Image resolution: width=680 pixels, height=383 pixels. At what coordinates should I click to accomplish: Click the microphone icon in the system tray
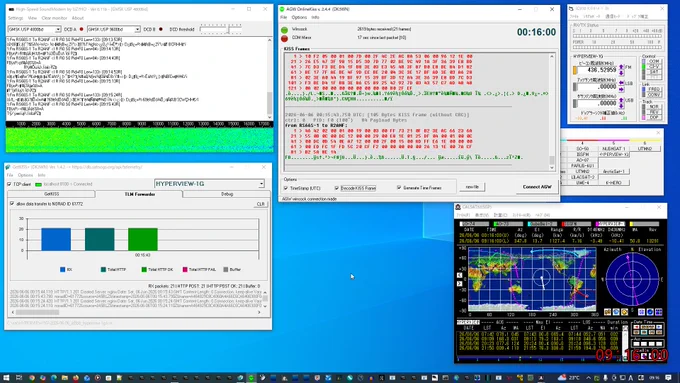605,378
